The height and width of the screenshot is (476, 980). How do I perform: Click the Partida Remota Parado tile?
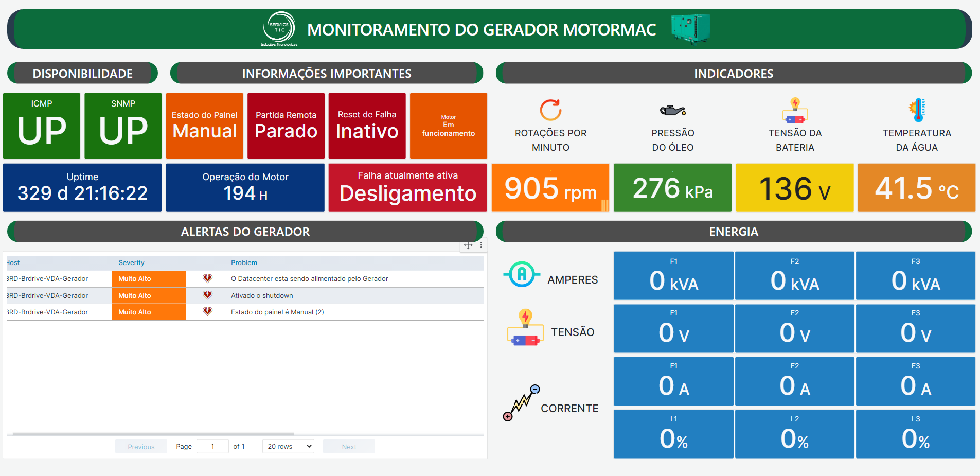[286, 126]
